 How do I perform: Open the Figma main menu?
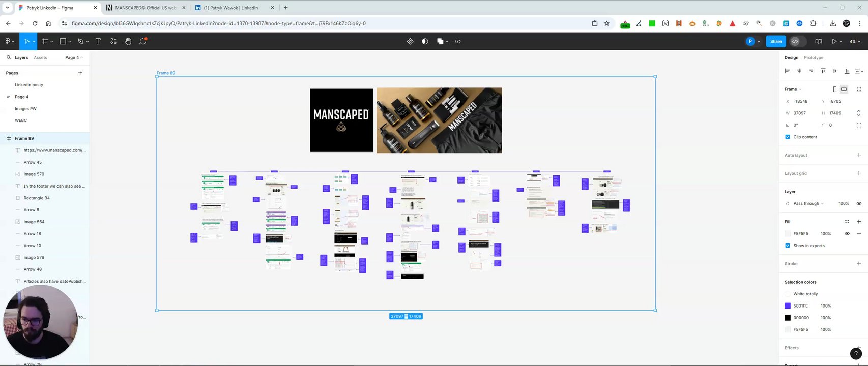pos(9,41)
